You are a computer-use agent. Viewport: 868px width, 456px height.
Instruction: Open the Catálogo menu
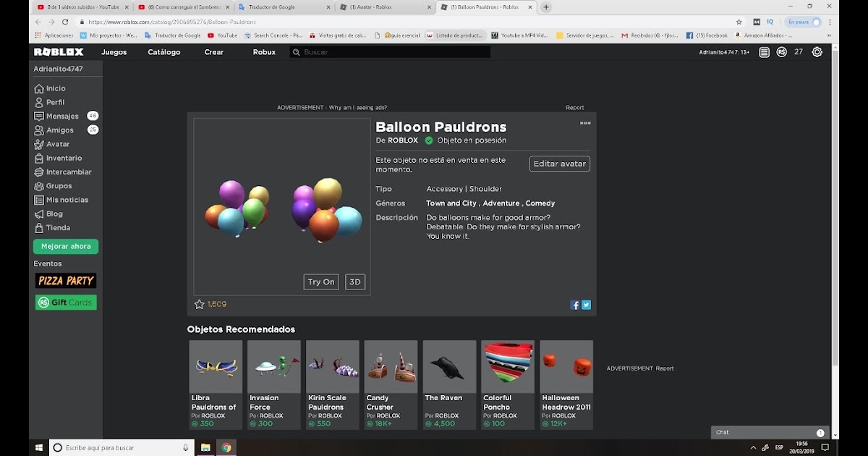(x=164, y=52)
